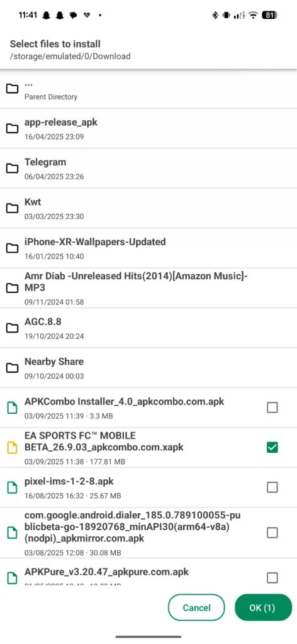
Task: Tap the com.google.android.dialer file icon
Action: 13,533
